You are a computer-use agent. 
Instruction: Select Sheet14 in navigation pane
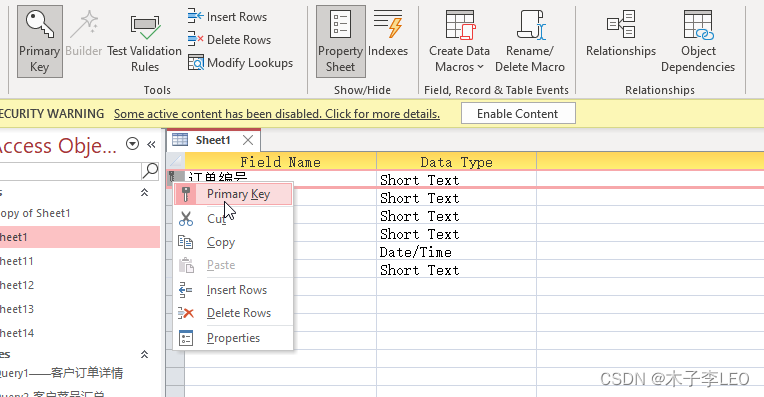80,333
